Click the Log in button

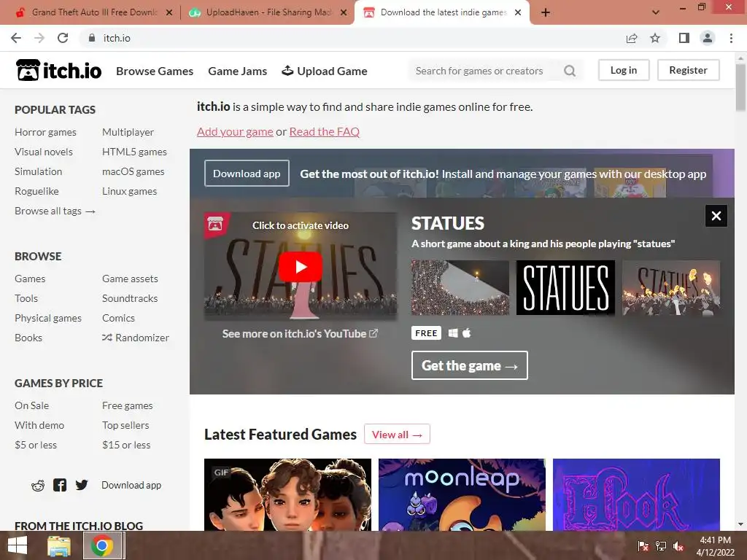(624, 70)
